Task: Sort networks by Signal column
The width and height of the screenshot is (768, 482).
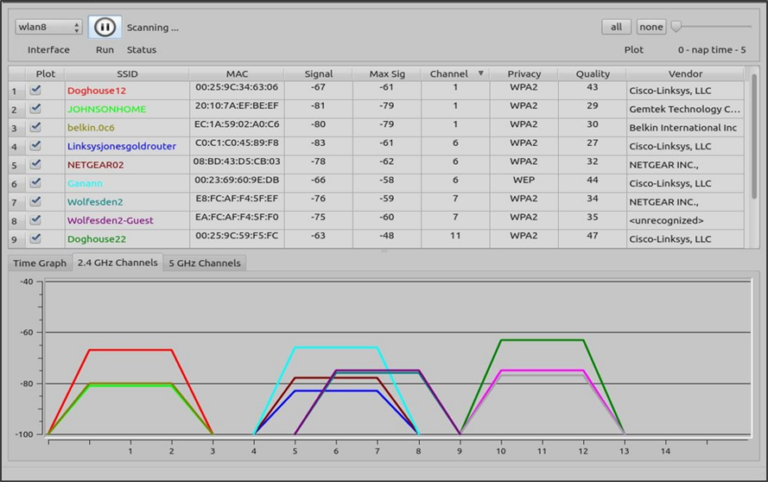Action: point(319,73)
